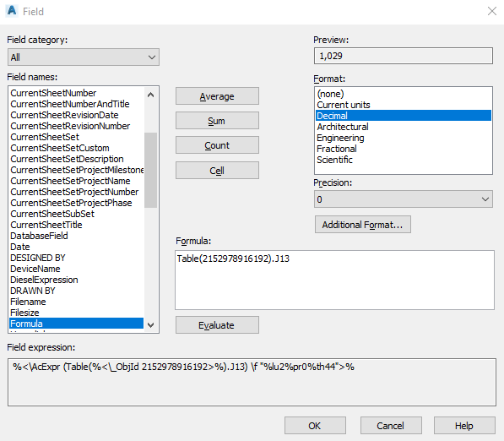The height and width of the screenshot is (441, 504).
Task: Select Engineering format
Action: tap(404, 138)
